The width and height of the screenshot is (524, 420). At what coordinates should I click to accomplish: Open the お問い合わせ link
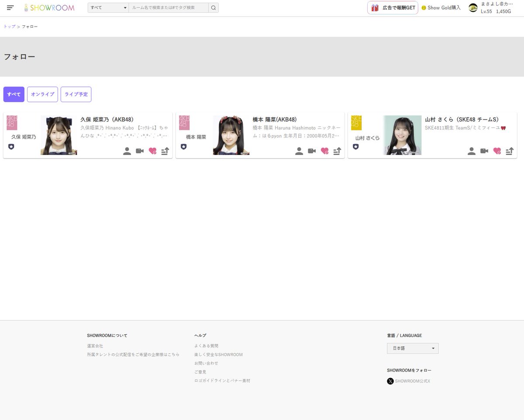(x=206, y=363)
